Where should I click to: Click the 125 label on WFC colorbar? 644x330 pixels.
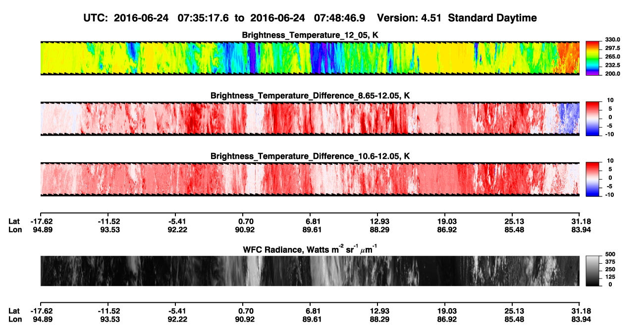click(610, 277)
